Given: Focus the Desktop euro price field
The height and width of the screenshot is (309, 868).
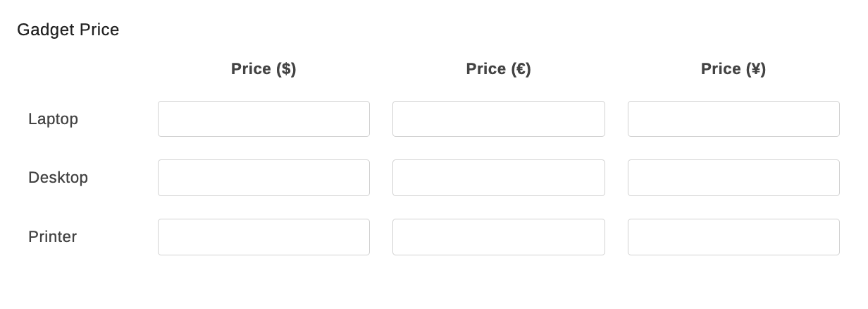Looking at the screenshot, I should 498,178.
